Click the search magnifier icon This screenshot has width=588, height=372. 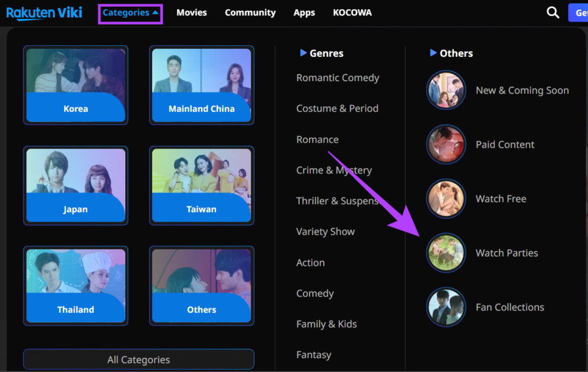click(x=552, y=13)
